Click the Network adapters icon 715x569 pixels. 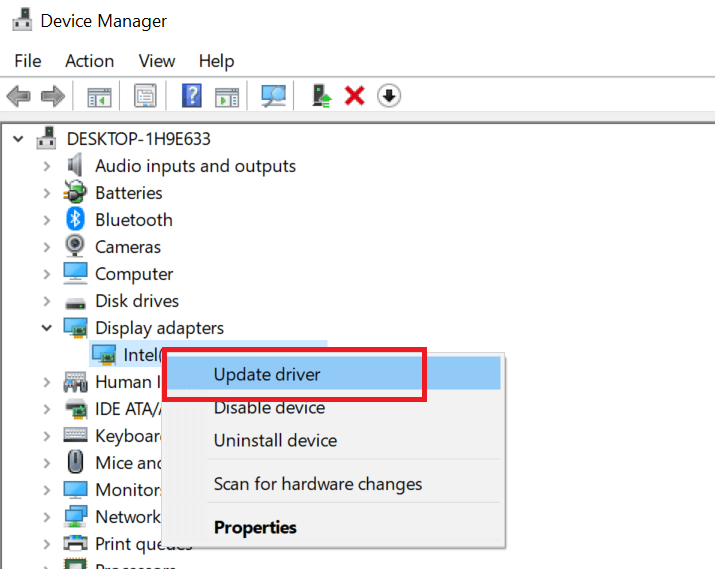point(75,517)
